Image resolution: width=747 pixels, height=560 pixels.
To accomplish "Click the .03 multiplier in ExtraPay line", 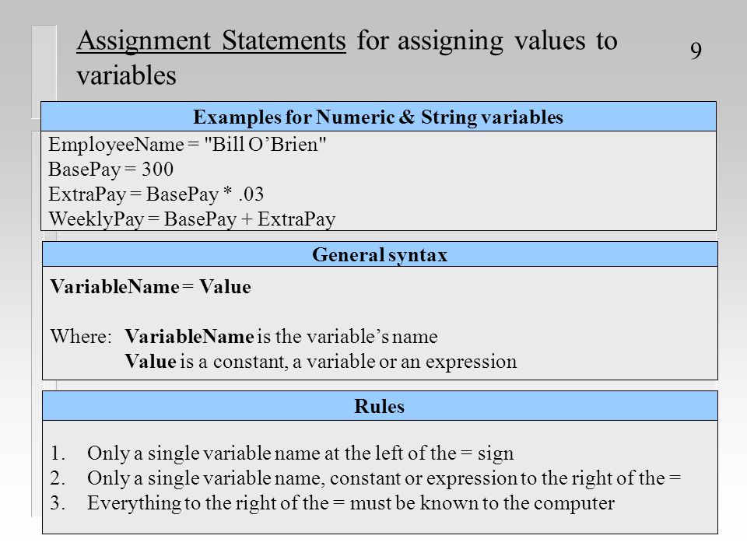I will [251, 194].
